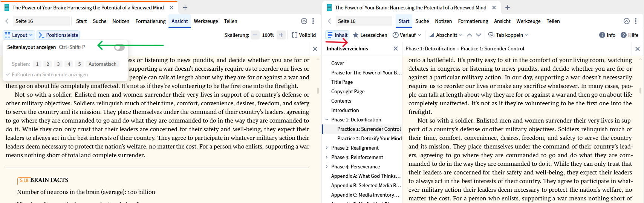Close the right window's reading pane
The height and width of the screenshot is (203, 644).
point(638,49)
